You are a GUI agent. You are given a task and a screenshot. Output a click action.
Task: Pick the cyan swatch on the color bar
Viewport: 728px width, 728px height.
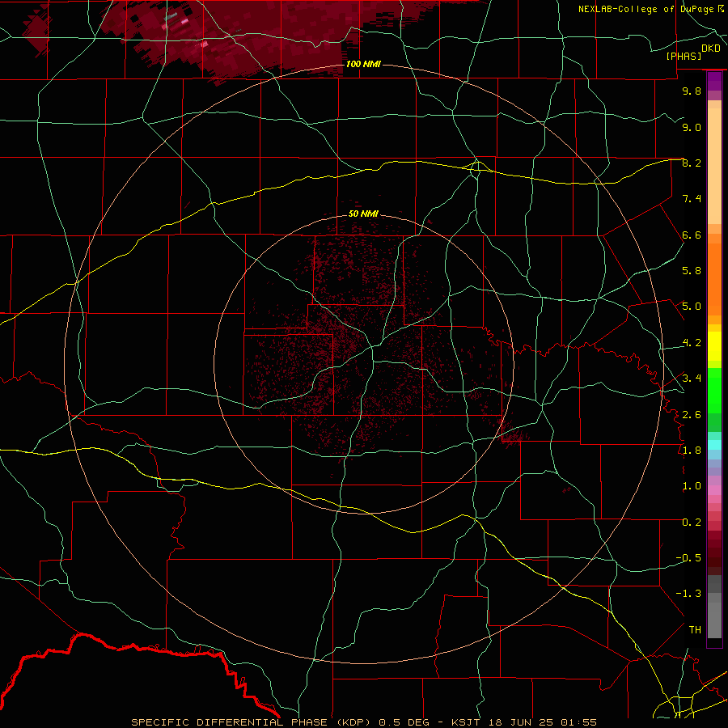[x=714, y=445]
